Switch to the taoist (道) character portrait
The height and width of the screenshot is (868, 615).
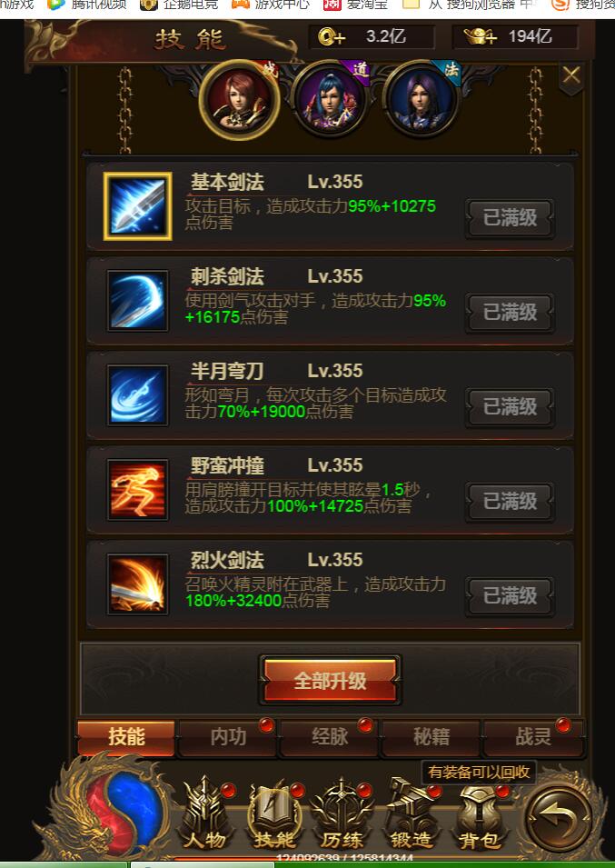(330, 100)
